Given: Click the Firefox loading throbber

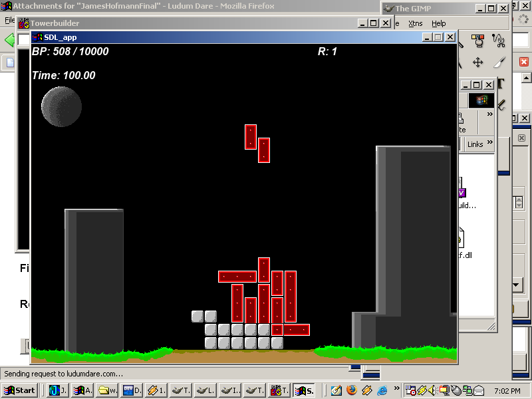Looking at the screenshot, I should point(523,19).
